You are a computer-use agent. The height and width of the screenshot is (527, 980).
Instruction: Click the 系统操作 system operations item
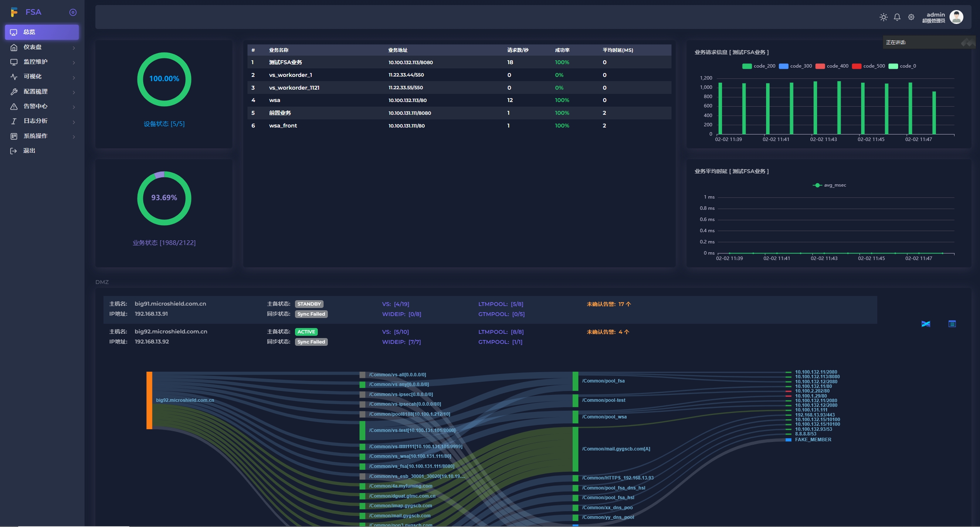tap(42, 136)
